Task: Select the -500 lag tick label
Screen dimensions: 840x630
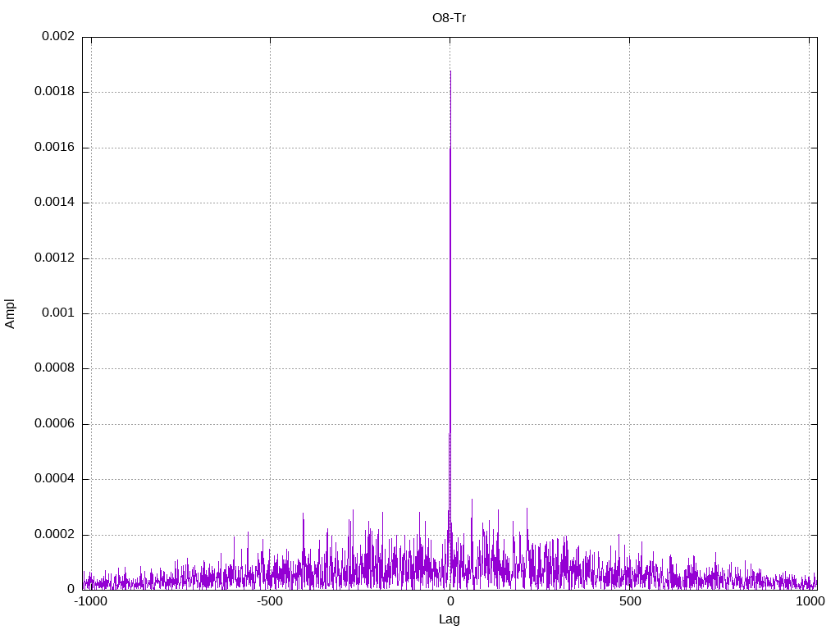Action: click(x=270, y=601)
